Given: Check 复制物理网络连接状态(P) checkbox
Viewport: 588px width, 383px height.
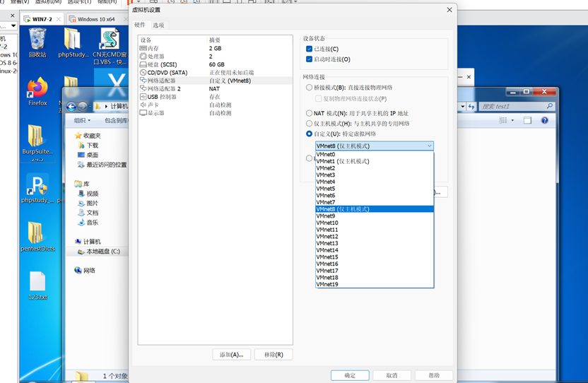Looking at the screenshot, I should [318, 99].
